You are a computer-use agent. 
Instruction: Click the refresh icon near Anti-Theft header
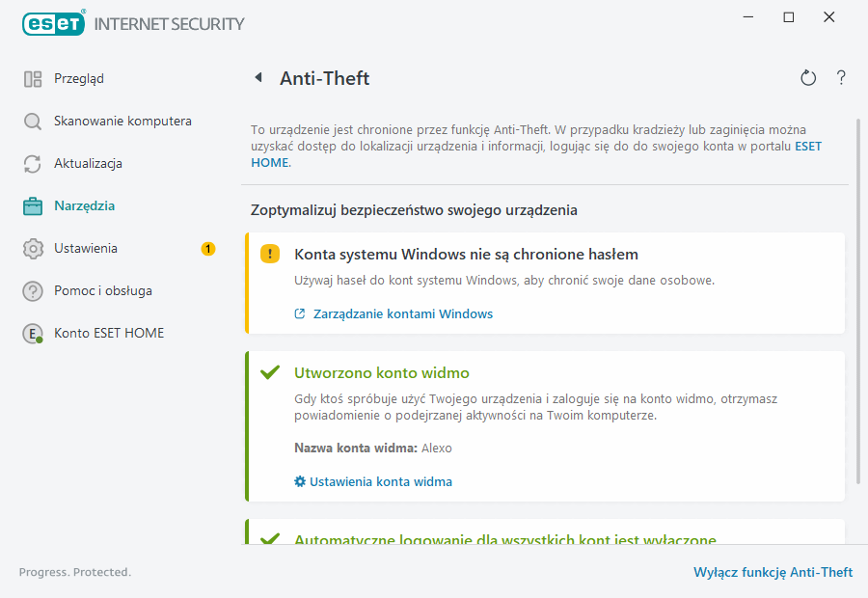pos(808,78)
